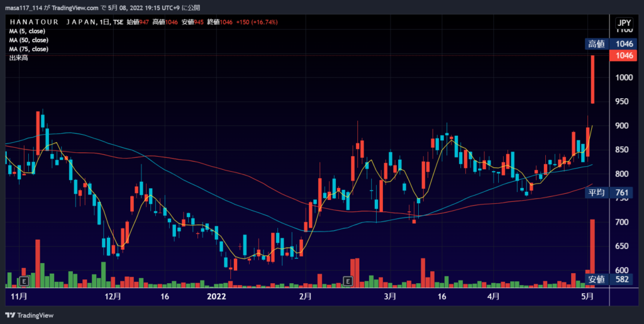Open the November earnings E marker
The image size is (644, 324).
coord(25,281)
